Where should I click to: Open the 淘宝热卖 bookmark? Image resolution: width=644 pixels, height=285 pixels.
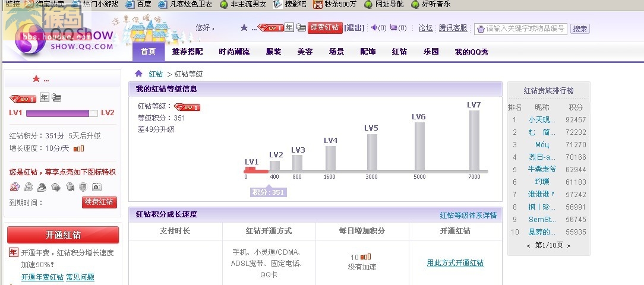click(45, 4)
